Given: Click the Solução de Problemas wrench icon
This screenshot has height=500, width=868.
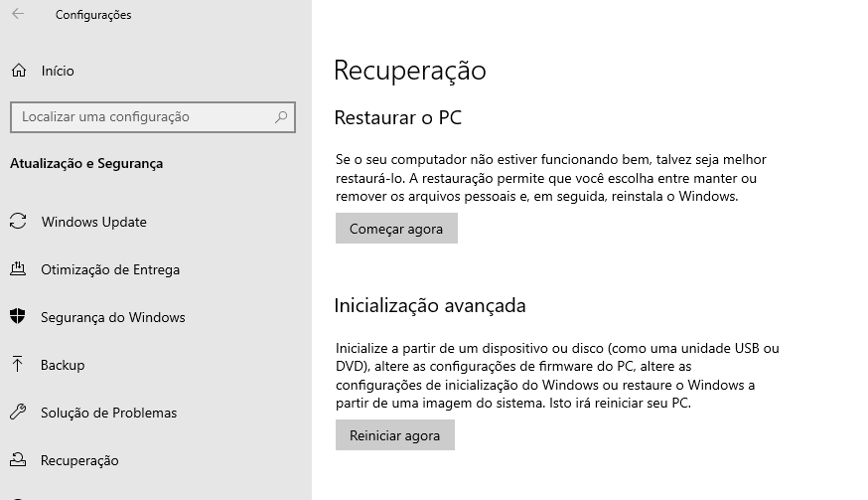Looking at the screenshot, I should click(18, 412).
